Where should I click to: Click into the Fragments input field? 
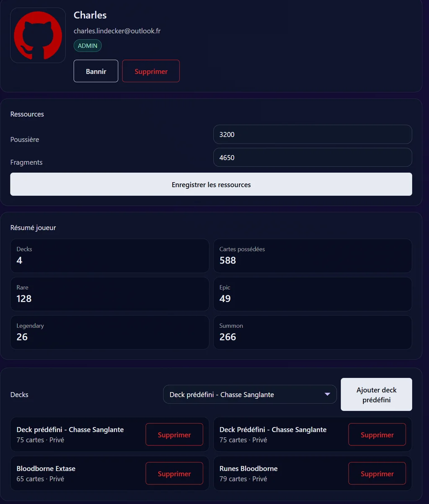point(313,158)
